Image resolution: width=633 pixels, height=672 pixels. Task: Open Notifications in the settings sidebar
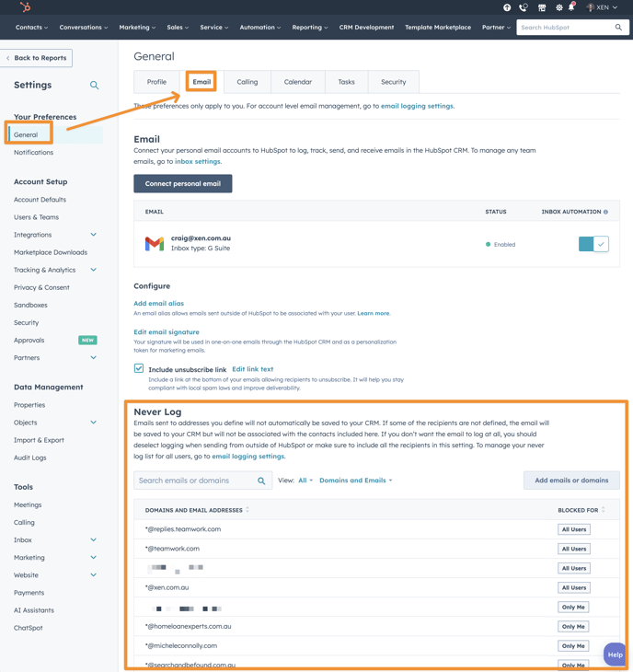coord(33,152)
